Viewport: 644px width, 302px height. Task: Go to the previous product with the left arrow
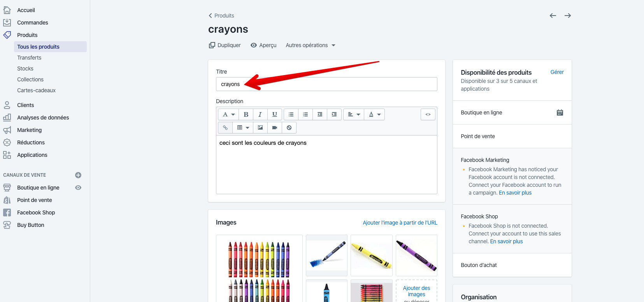pos(553,16)
